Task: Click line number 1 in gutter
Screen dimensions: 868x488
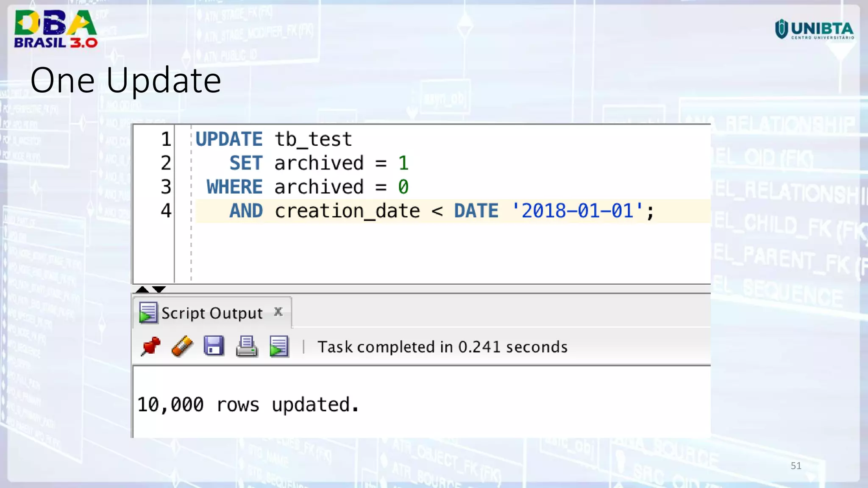Action: coord(166,139)
